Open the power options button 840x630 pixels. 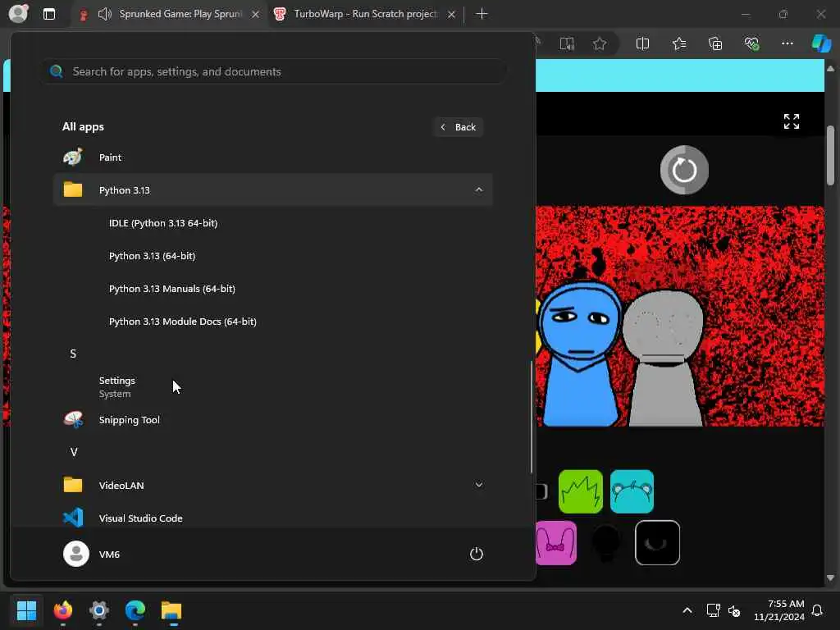click(x=477, y=554)
